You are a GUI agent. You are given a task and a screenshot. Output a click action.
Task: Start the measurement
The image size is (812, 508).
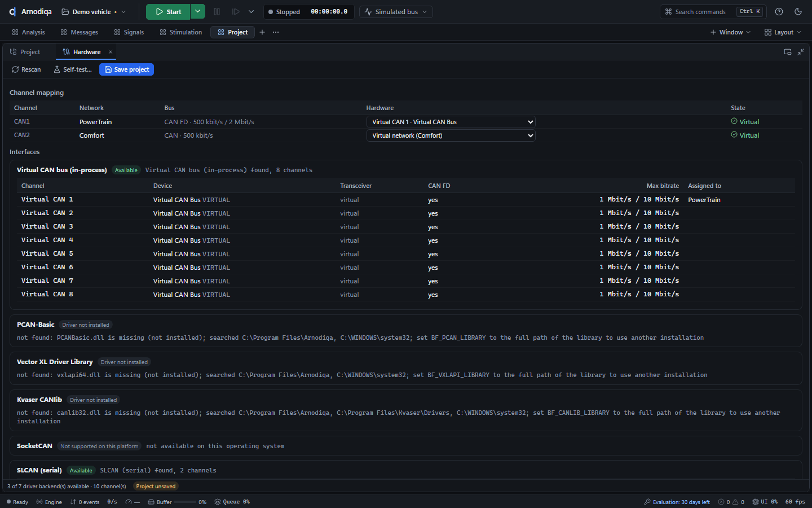coord(168,12)
